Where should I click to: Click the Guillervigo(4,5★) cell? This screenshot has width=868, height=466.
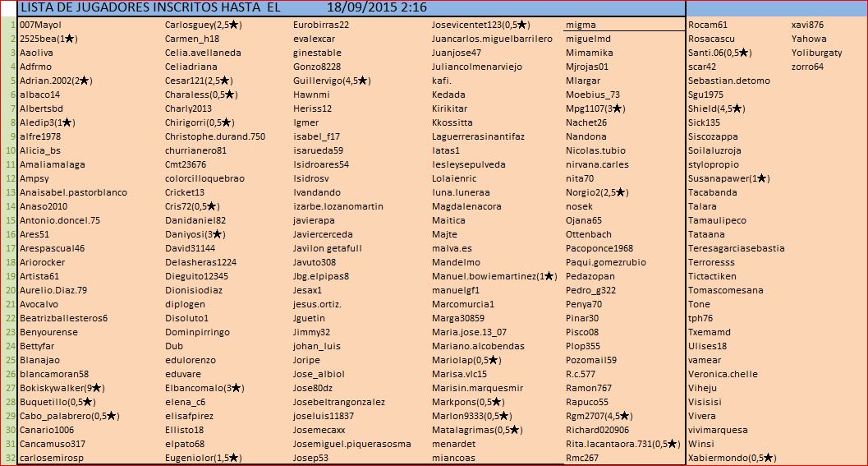332,81
